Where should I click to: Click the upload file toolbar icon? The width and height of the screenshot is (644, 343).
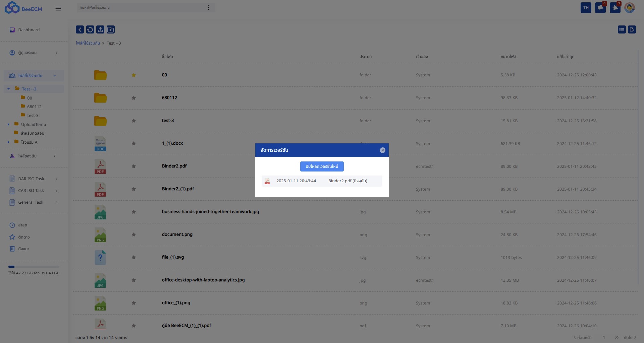[x=100, y=30]
